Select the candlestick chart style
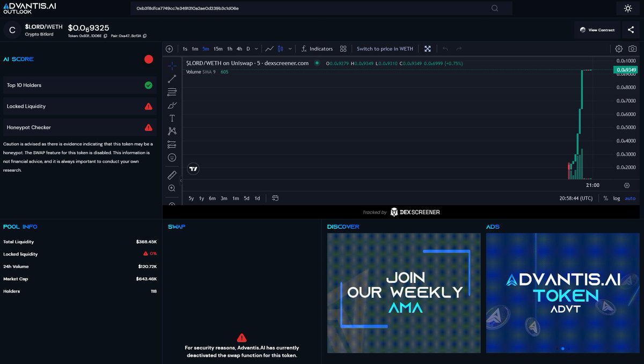644x364 pixels. pyautogui.click(x=280, y=49)
